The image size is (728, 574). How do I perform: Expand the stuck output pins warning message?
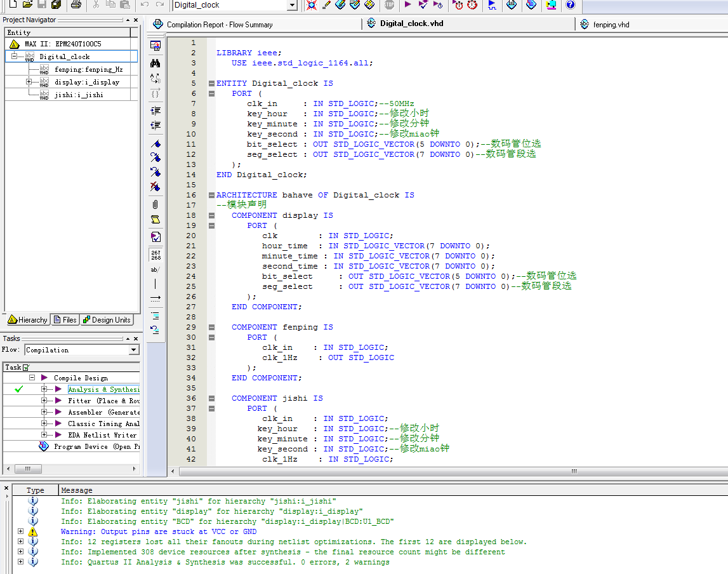pyautogui.click(x=20, y=531)
